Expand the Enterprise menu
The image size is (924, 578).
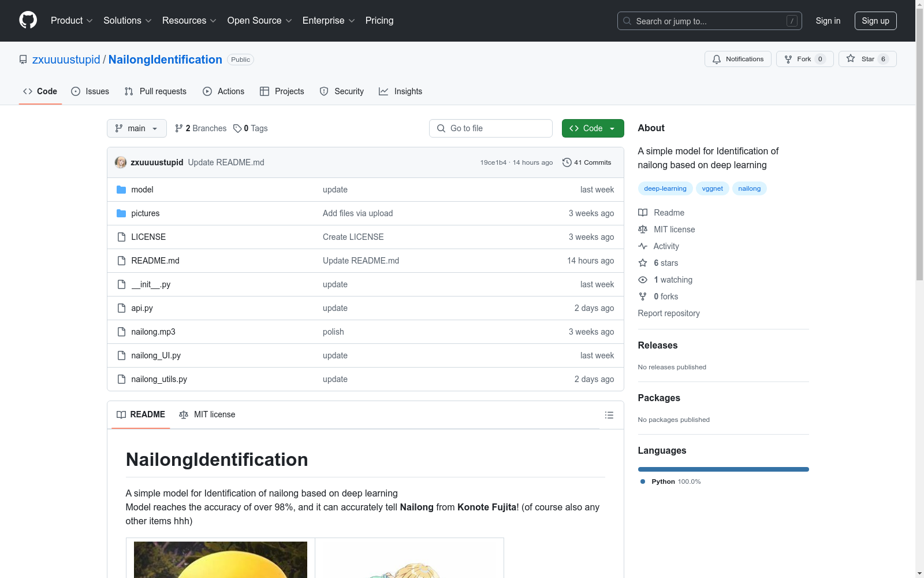click(x=329, y=20)
